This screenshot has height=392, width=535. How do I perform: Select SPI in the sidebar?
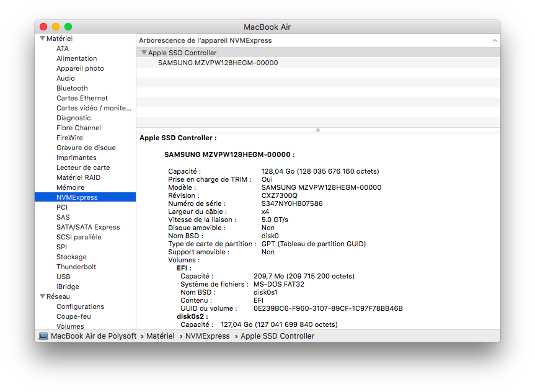click(x=62, y=246)
